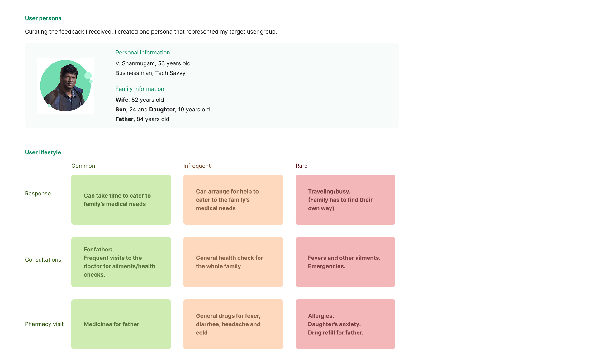Select the "Traveling/busy" red card
This screenshot has width=598, height=364.
pos(345,200)
